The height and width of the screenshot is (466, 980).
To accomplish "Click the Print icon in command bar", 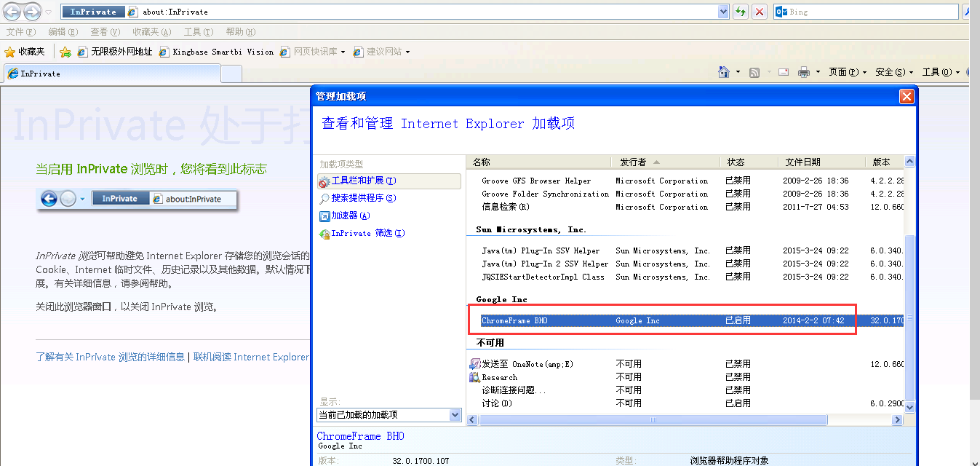I will click(804, 72).
